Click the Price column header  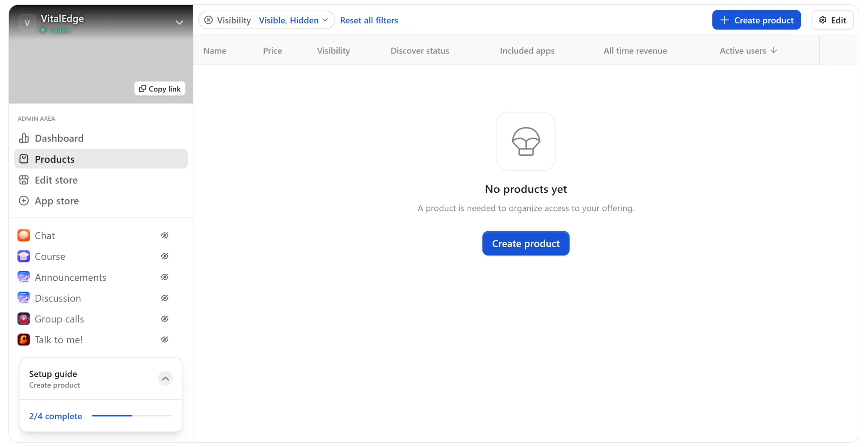[x=273, y=51]
